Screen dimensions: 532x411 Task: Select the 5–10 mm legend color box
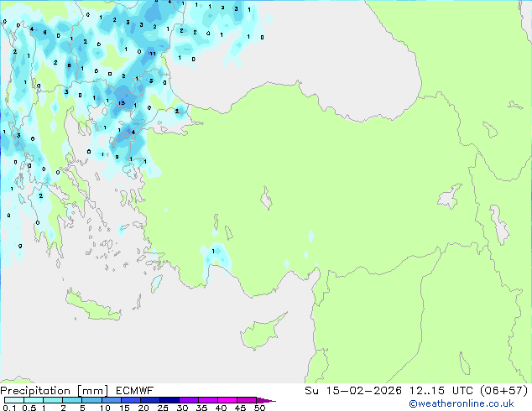(91, 400)
